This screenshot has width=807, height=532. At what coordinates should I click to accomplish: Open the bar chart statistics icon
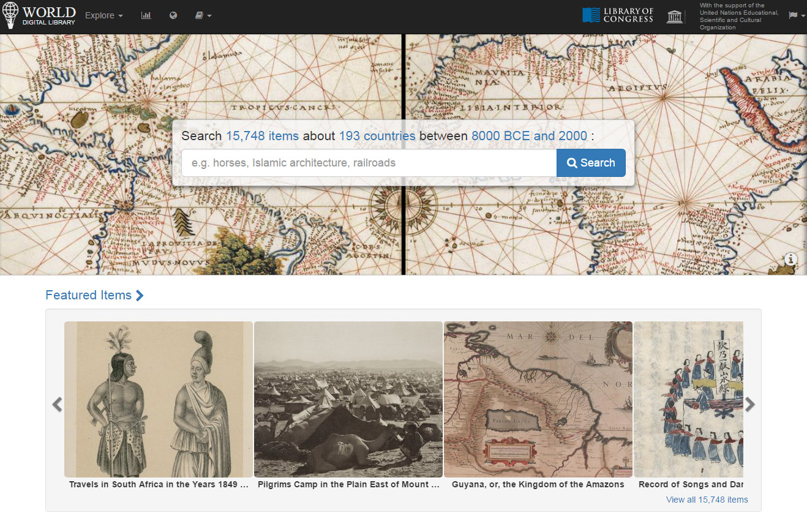click(146, 15)
